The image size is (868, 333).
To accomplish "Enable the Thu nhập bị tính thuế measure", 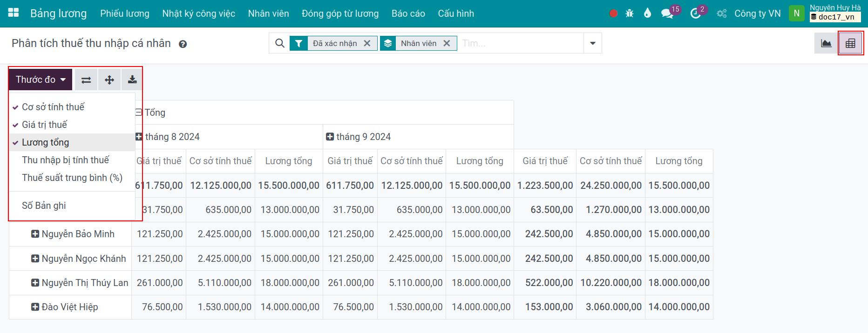I will click(65, 160).
